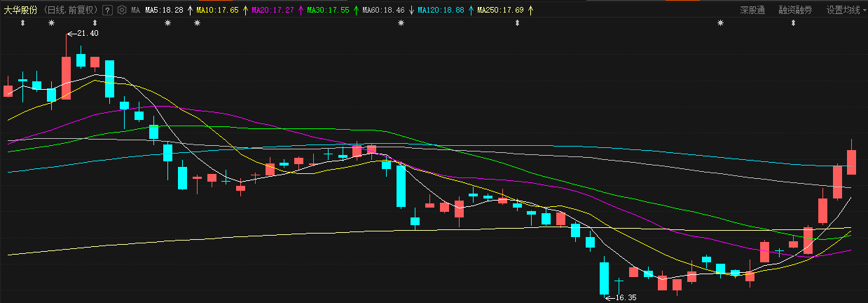The width and height of the screenshot is (868, 303).
Task: Click the gray MA60:18.46 value
Action: [x=383, y=11]
